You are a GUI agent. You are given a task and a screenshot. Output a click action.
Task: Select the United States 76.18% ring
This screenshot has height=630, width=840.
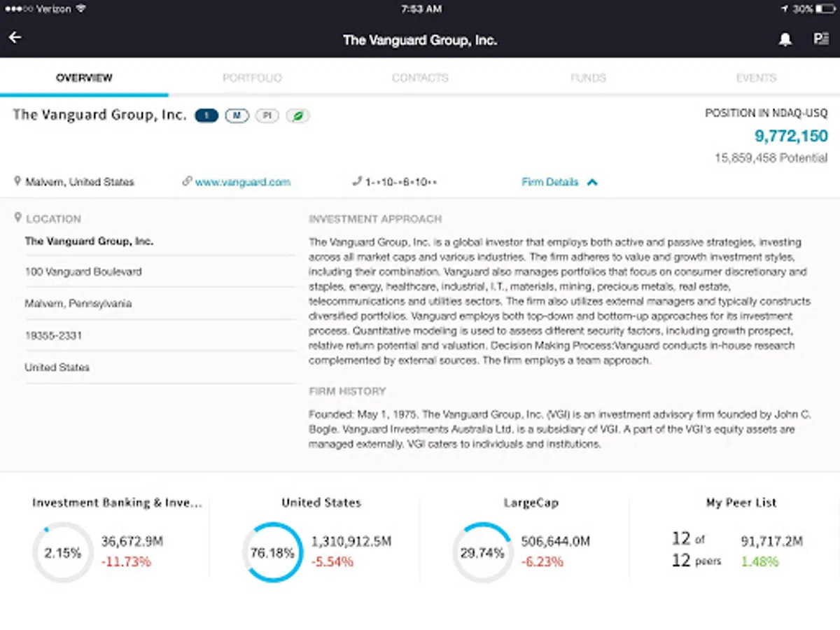(272, 552)
